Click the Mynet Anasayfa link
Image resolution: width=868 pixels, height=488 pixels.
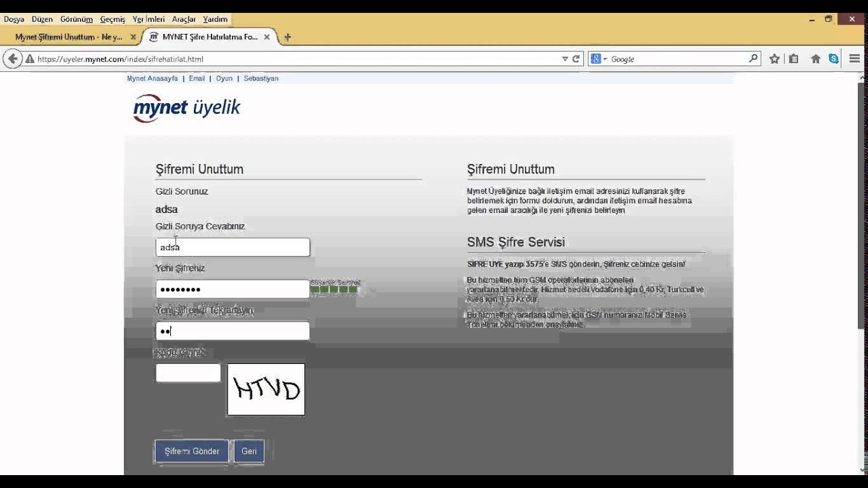click(153, 79)
